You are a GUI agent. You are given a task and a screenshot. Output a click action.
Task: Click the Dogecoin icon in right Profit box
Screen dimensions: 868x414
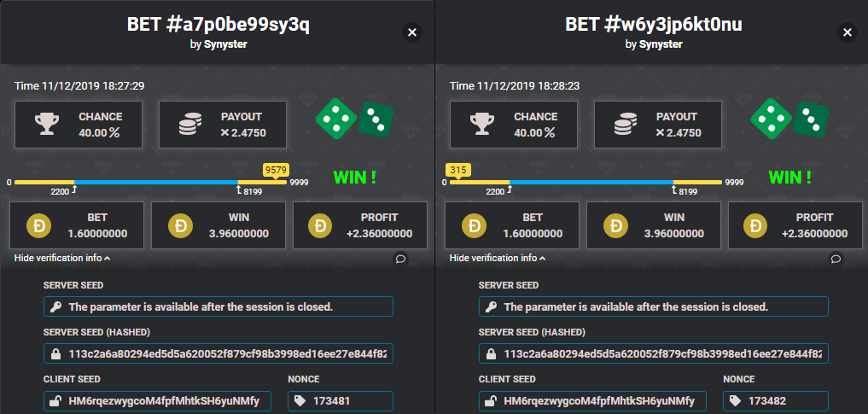[x=755, y=226]
